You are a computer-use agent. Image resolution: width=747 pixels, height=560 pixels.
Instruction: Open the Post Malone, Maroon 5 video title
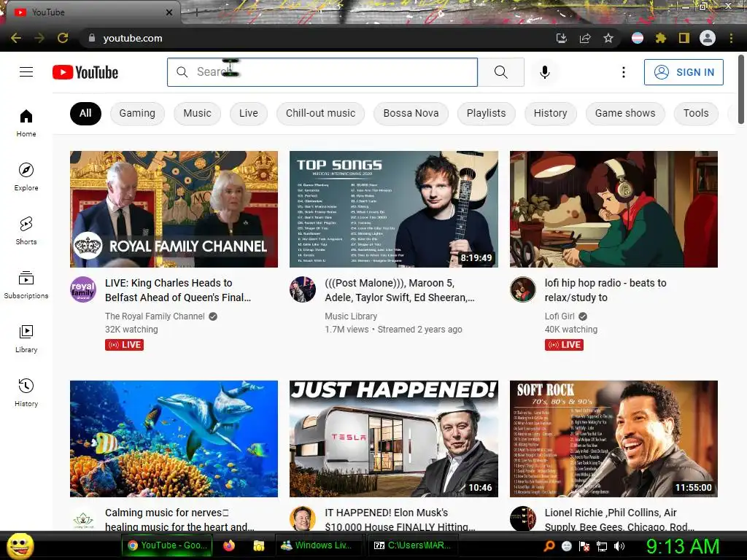399,290
